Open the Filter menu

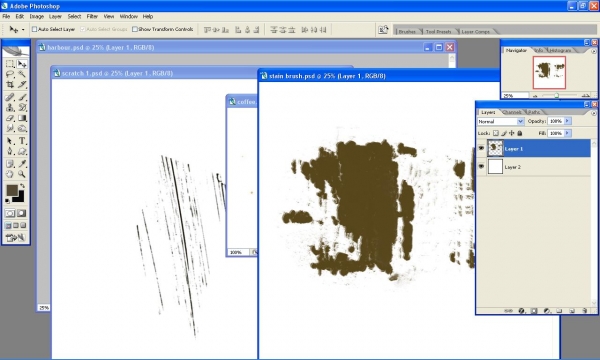(92, 16)
